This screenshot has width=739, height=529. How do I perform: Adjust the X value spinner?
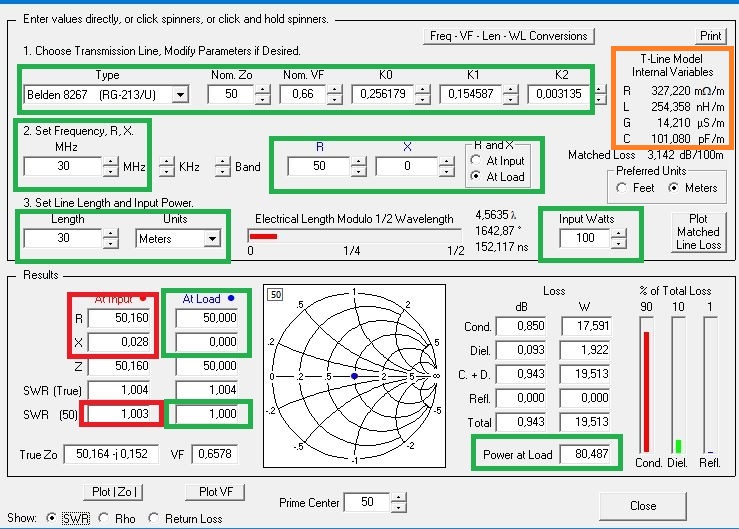pos(446,166)
